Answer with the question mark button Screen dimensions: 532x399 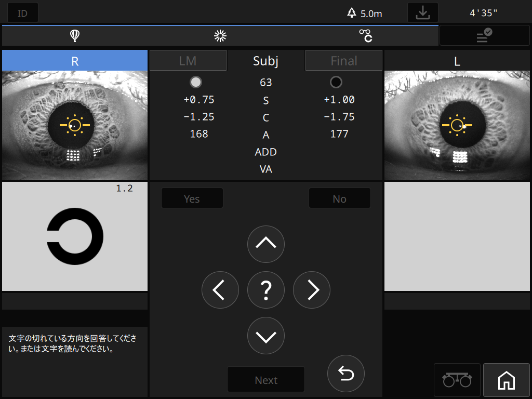pos(266,290)
